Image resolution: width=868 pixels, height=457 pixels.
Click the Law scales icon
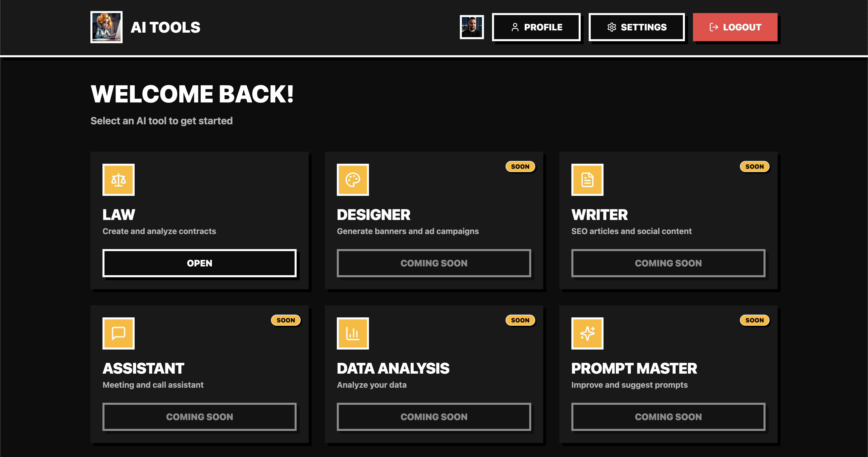coord(118,180)
